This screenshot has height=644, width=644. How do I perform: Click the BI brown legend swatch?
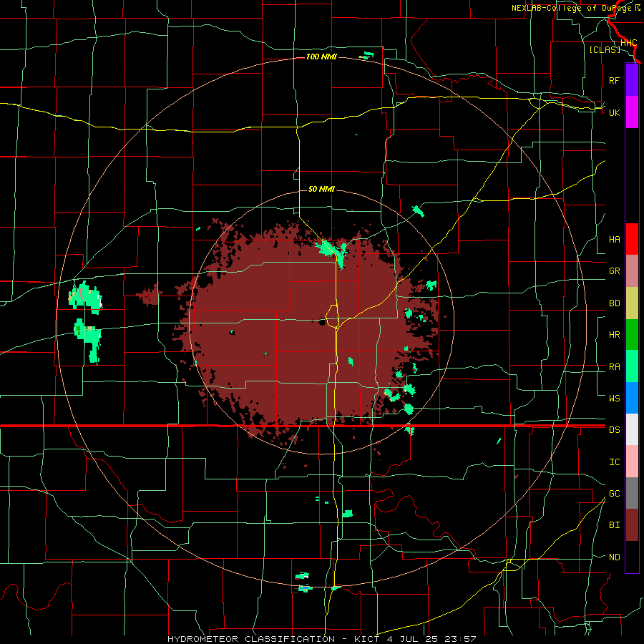pyautogui.click(x=632, y=525)
